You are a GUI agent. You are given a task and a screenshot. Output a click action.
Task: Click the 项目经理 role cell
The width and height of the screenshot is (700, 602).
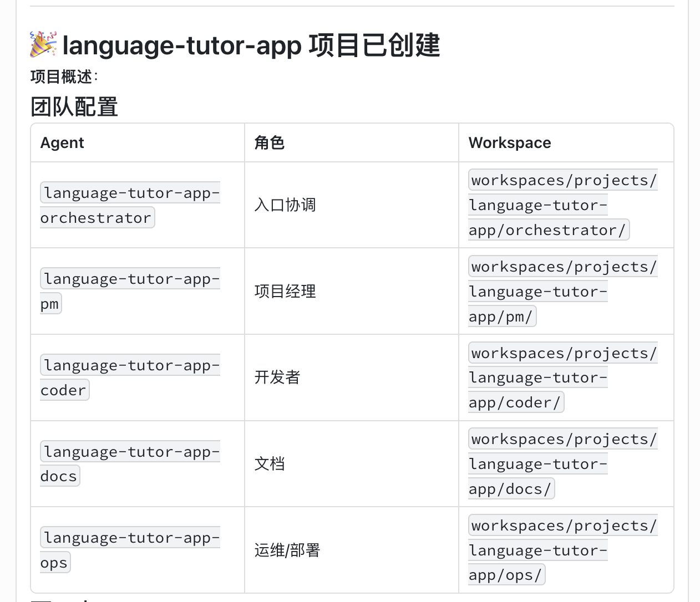pos(285,292)
